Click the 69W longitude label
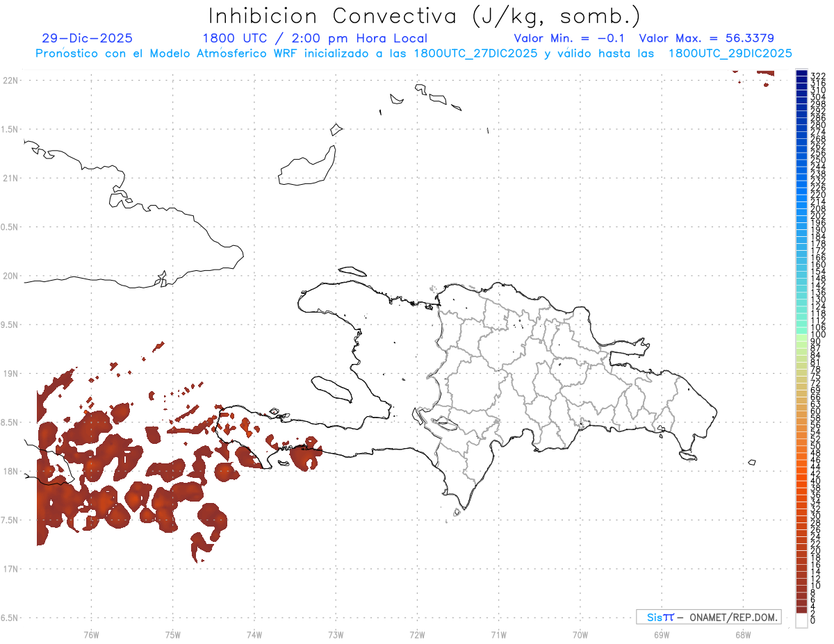Viewport: 834px width, 644px height. [662, 634]
